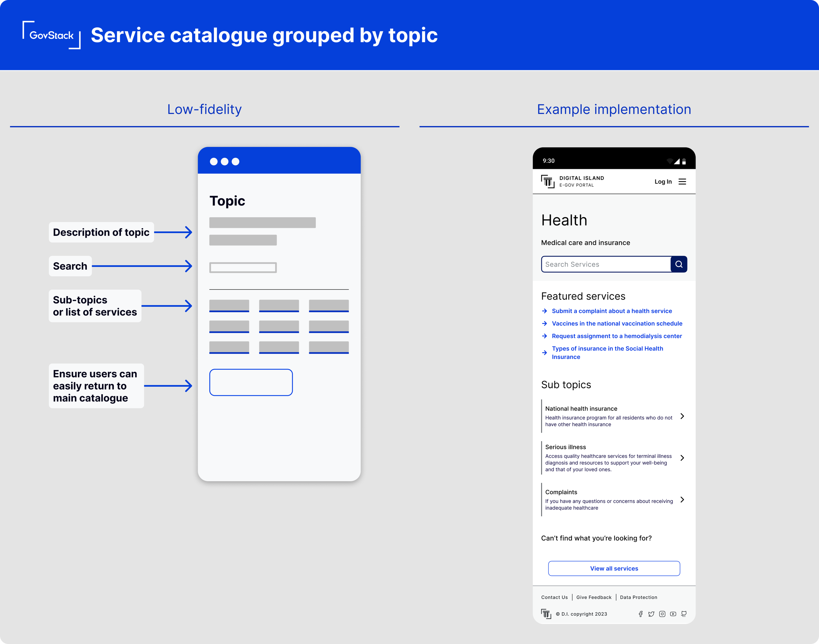Open the GitHub footer icon
This screenshot has width=819, height=644.
(684, 614)
